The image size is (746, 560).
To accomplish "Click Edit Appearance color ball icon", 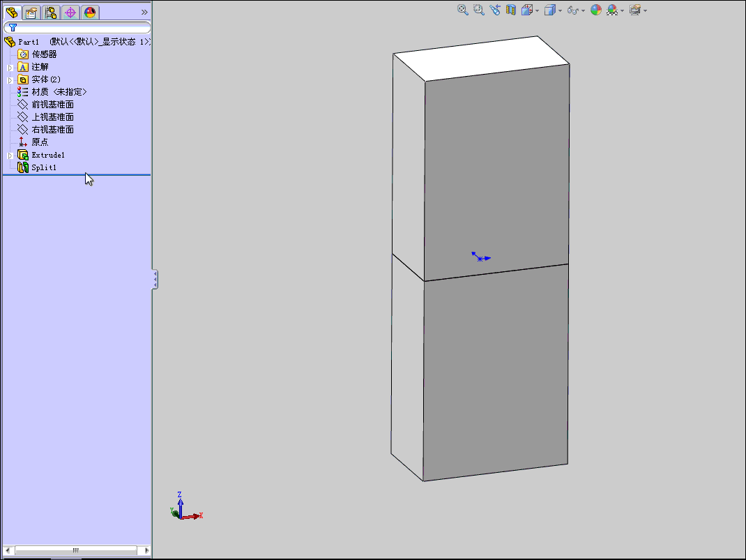I will (596, 10).
